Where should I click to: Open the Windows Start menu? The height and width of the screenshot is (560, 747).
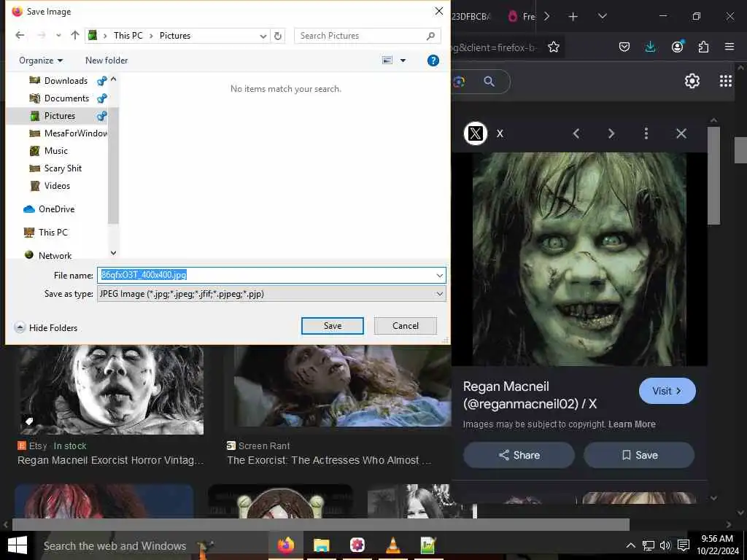pos(18,545)
